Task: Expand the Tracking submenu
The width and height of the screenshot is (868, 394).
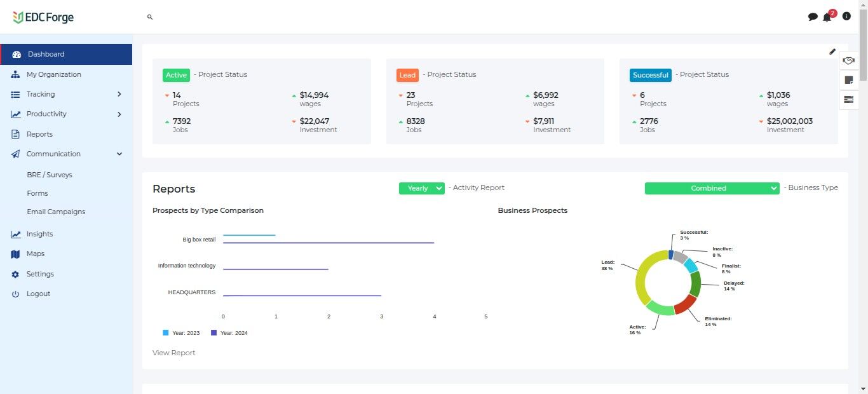Action: click(119, 94)
